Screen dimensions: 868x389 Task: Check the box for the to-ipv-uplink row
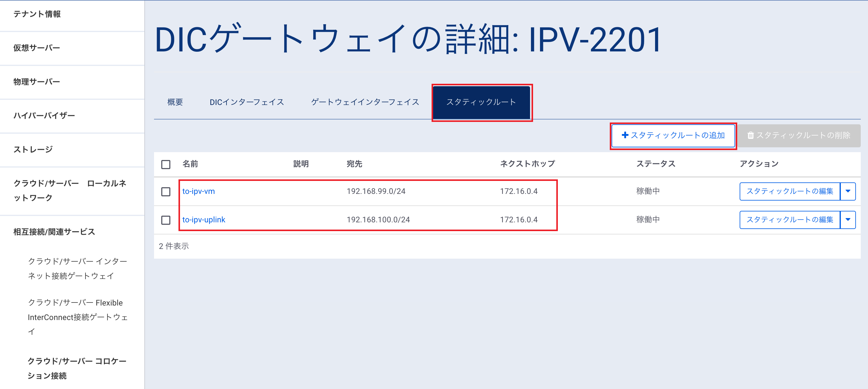166,220
